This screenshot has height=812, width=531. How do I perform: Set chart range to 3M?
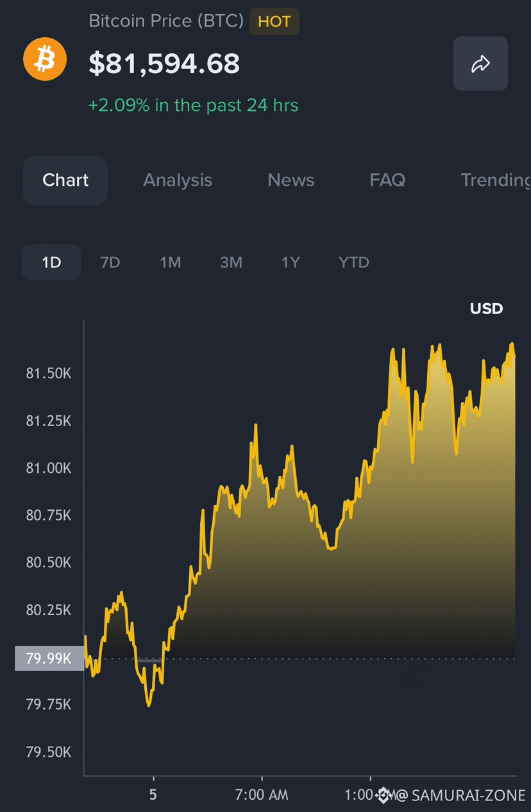click(x=231, y=262)
